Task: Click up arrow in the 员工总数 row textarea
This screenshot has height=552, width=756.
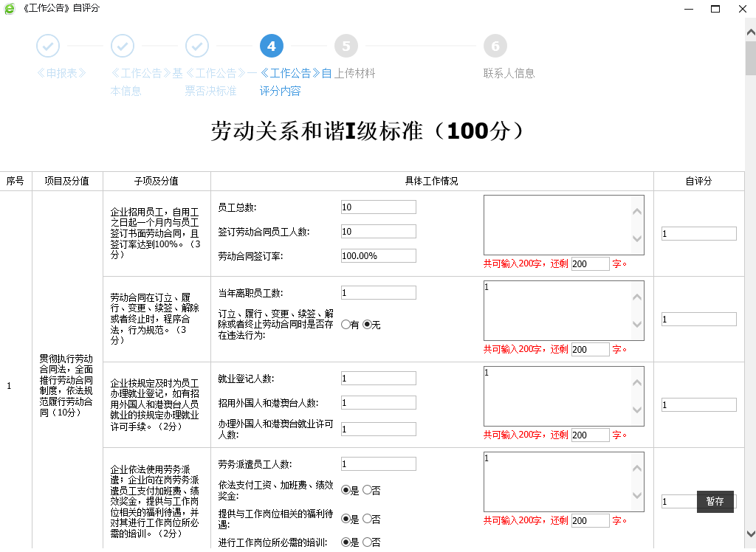Action: click(637, 211)
